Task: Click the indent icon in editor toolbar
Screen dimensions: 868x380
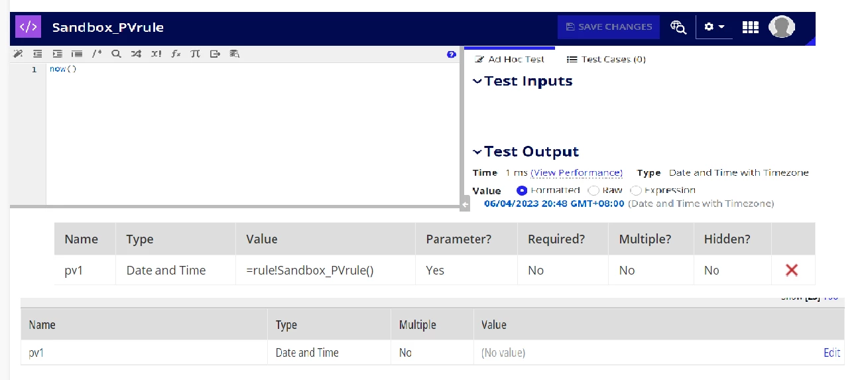Action: pyautogui.click(x=58, y=54)
